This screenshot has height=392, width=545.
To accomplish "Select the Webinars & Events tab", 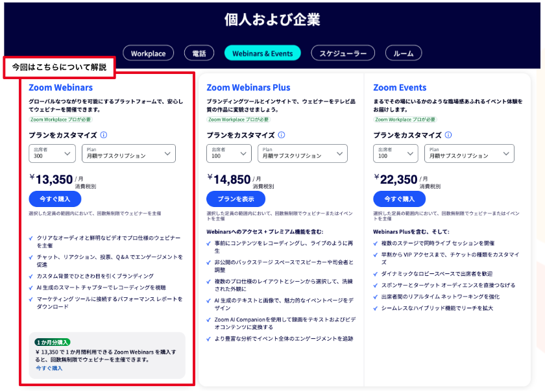I will (x=262, y=53).
